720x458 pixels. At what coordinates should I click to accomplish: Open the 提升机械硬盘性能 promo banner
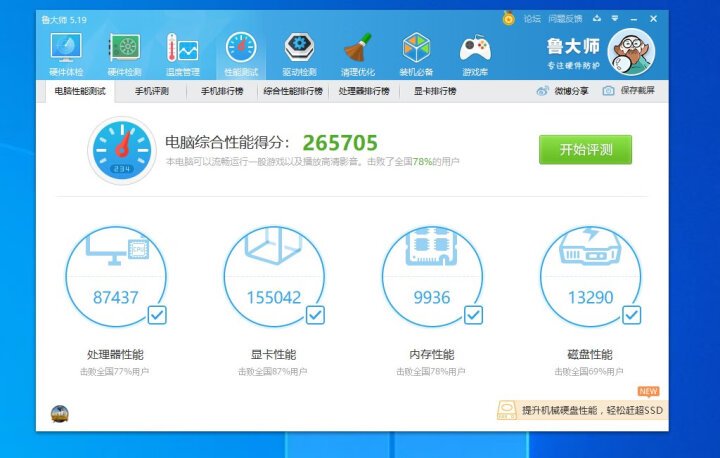[x=582, y=410]
